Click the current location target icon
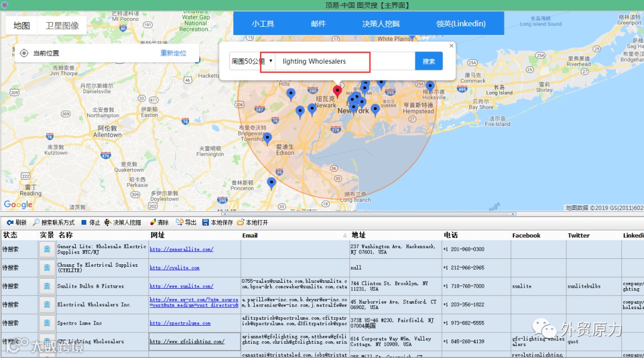Screen dimensions: 644x358 [24, 53]
